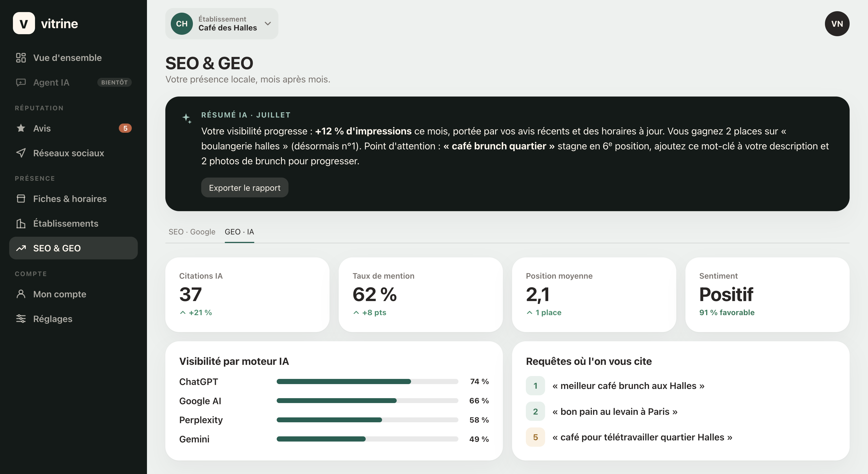
Task: Click the sparkle icon in Résumé IA
Action: click(187, 118)
